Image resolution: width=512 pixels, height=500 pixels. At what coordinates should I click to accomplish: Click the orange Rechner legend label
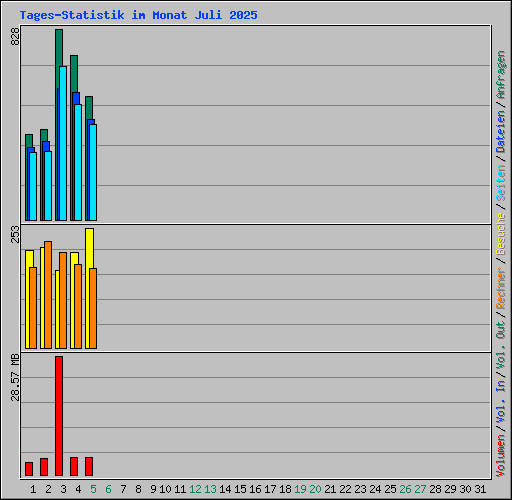[x=501, y=288]
